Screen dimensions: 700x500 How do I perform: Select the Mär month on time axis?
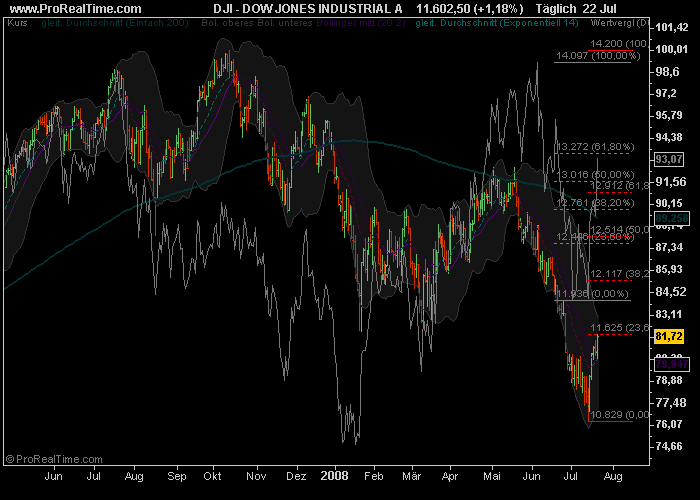[412, 476]
